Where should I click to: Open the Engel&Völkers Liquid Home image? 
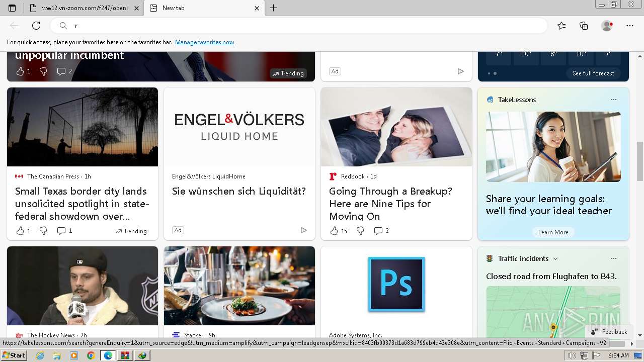coord(239,127)
